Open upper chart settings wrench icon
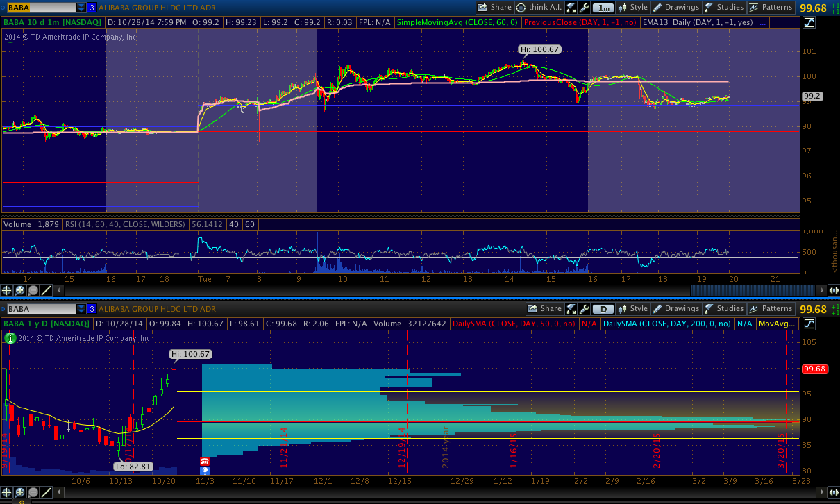840x504 pixels. point(584,8)
